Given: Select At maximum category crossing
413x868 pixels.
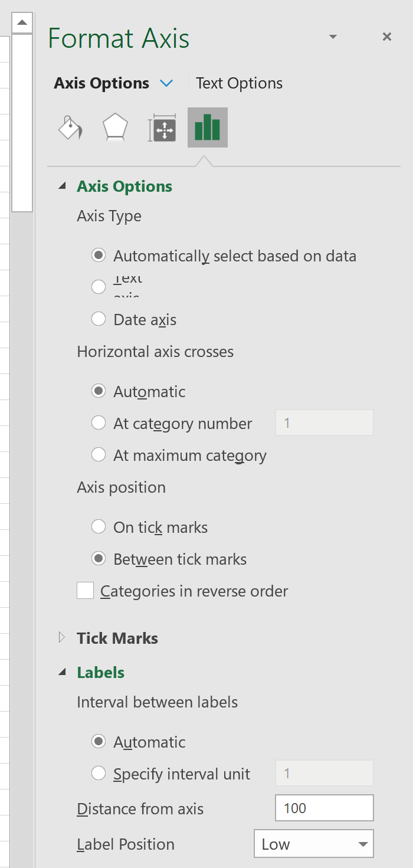Looking at the screenshot, I should pyautogui.click(x=99, y=454).
